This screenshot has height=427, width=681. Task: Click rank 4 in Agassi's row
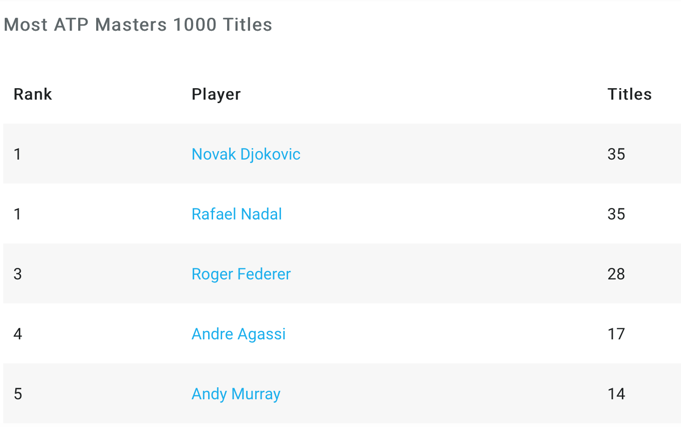tap(18, 334)
